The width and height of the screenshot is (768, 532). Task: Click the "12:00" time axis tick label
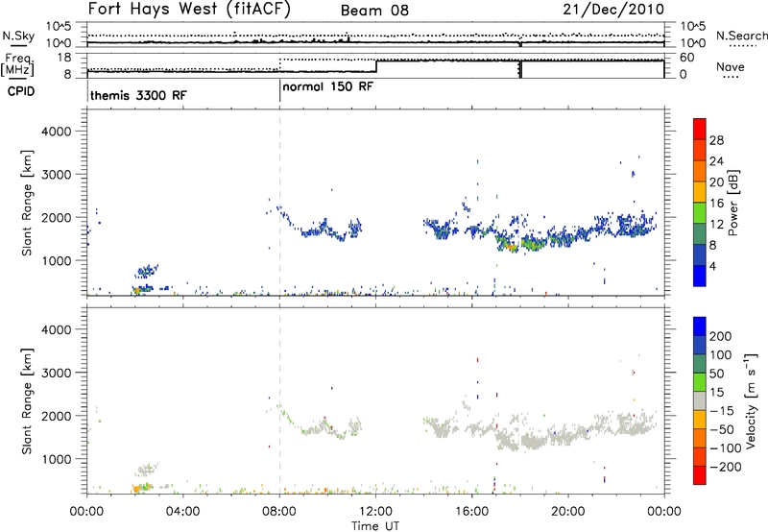click(375, 512)
